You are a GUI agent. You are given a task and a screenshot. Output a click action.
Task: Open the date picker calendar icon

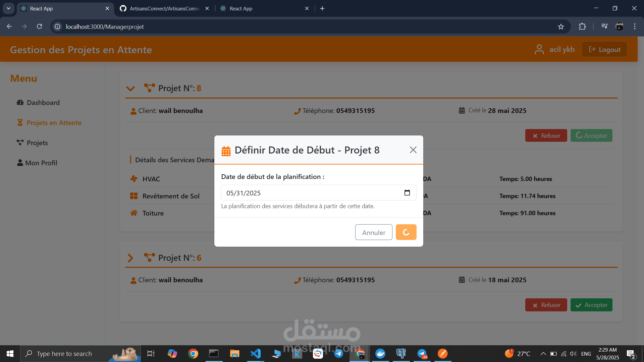(x=407, y=193)
